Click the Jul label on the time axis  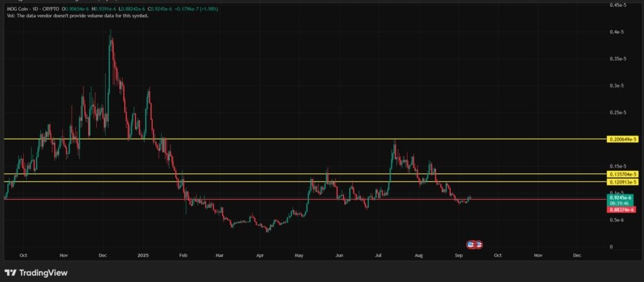click(x=378, y=255)
